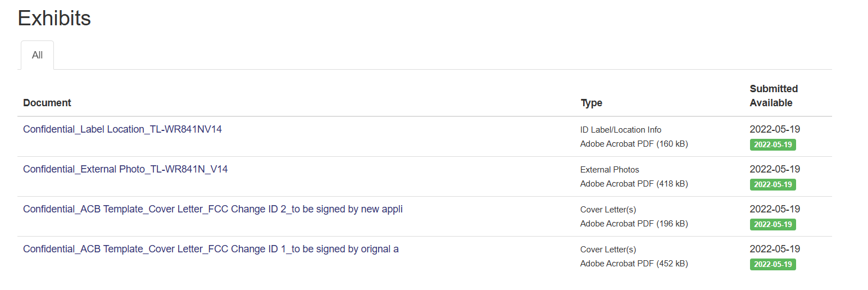Click the Adobe Acrobat PDF (160 kB) text
The width and height of the screenshot is (868, 290).
[x=634, y=144]
